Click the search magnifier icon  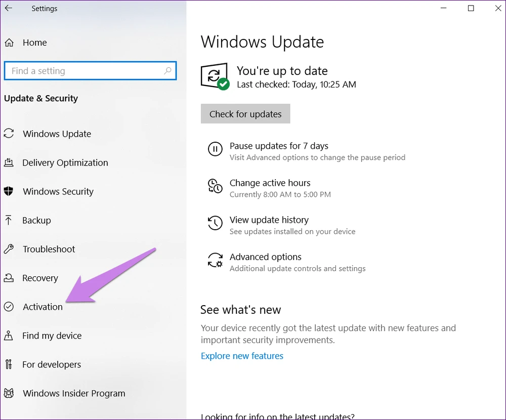[167, 71]
